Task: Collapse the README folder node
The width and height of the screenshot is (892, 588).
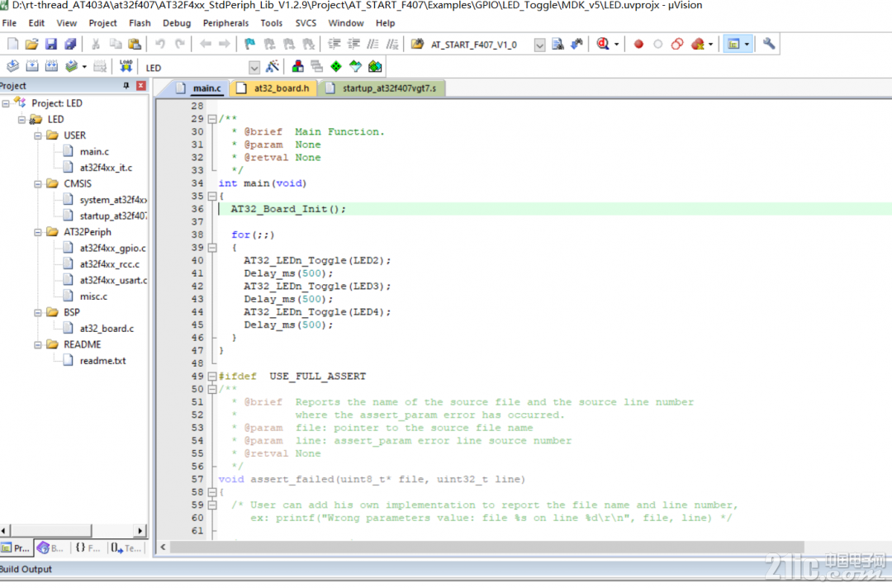Action: [37, 344]
